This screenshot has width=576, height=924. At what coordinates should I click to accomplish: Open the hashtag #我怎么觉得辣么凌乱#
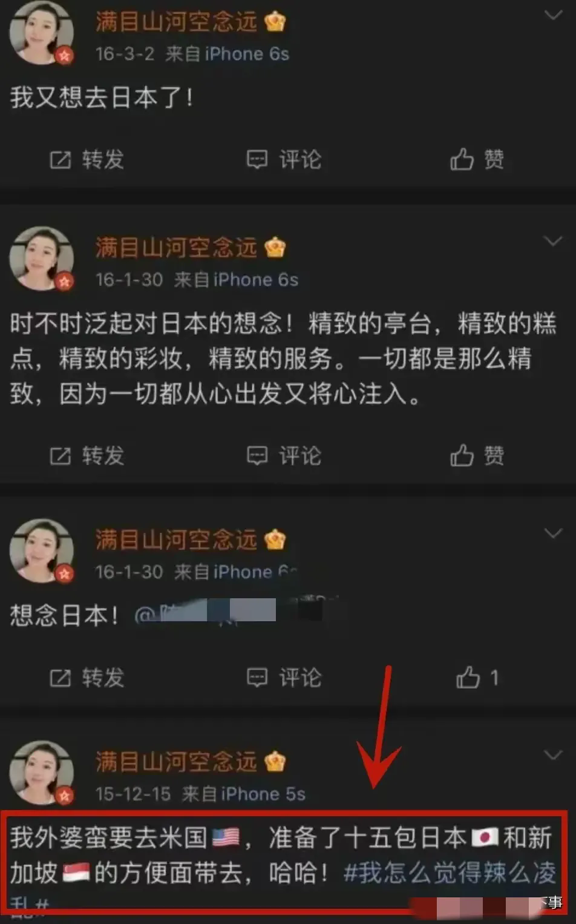(450, 873)
